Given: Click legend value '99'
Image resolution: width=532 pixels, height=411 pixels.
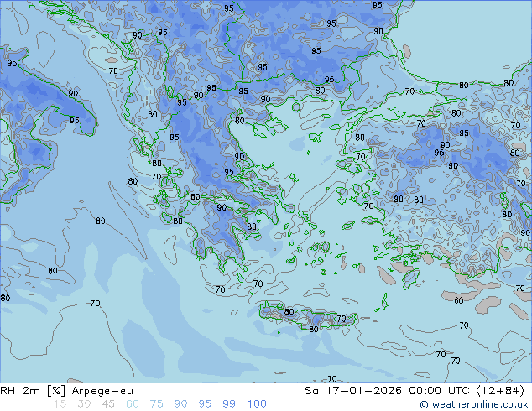Looking at the screenshot, I should pyautogui.click(x=229, y=404).
